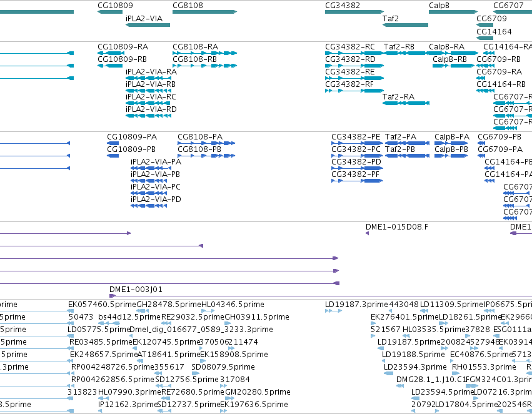Click EST GH28478.5prime
Image resolution: width=532 pixels, height=414 pixels.
tap(143, 311)
